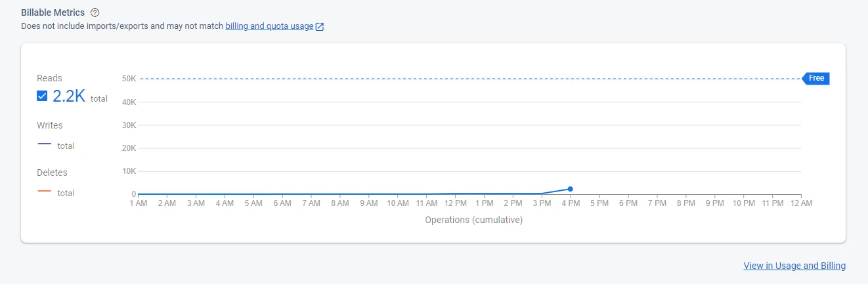The width and height of the screenshot is (868, 284).
Task: Click the dashed free-tier limit line
Action: click(x=470, y=79)
